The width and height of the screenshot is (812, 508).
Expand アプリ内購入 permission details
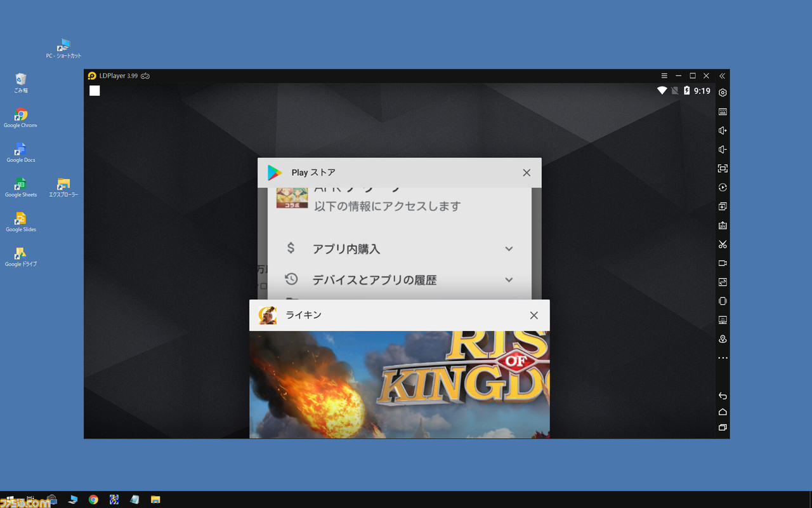509,249
